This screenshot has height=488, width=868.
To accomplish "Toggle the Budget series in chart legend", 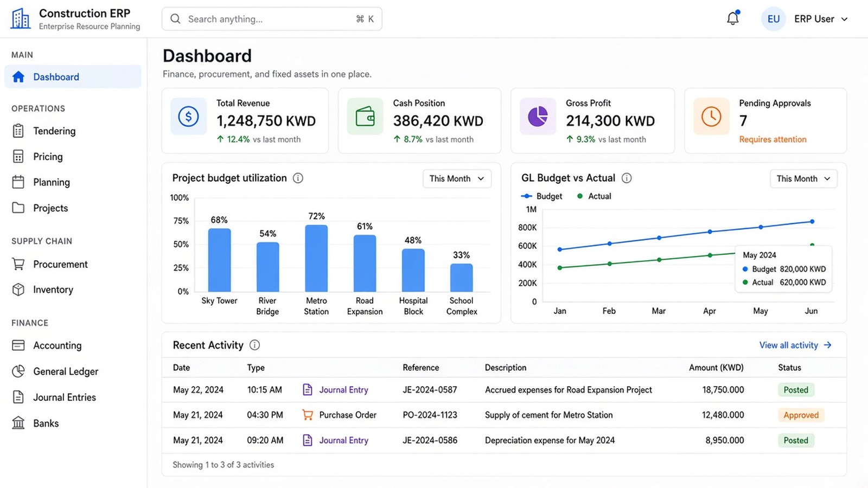I will coord(541,196).
